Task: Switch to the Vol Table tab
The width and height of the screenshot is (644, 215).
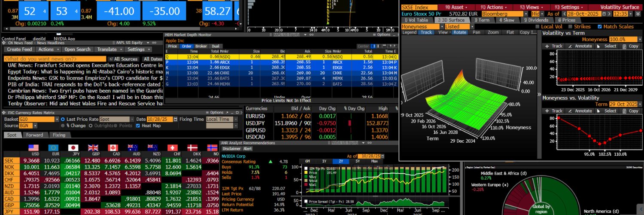Action: [417, 20]
